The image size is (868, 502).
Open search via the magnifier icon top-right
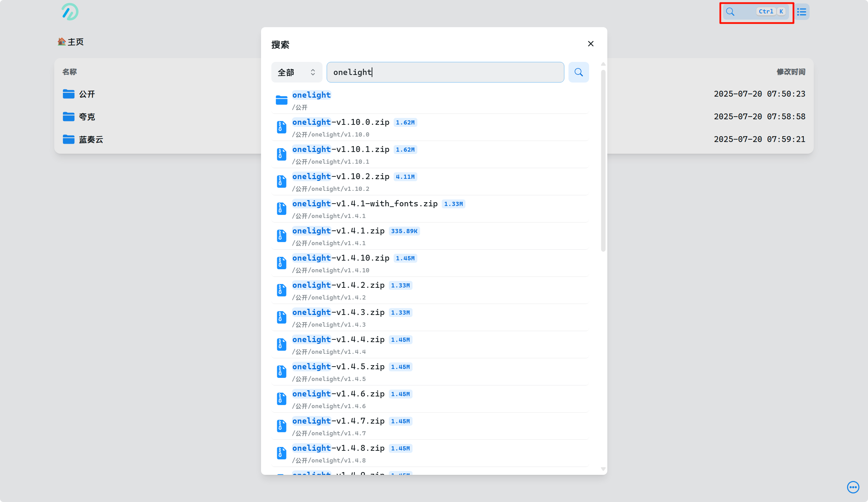coord(730,12)
